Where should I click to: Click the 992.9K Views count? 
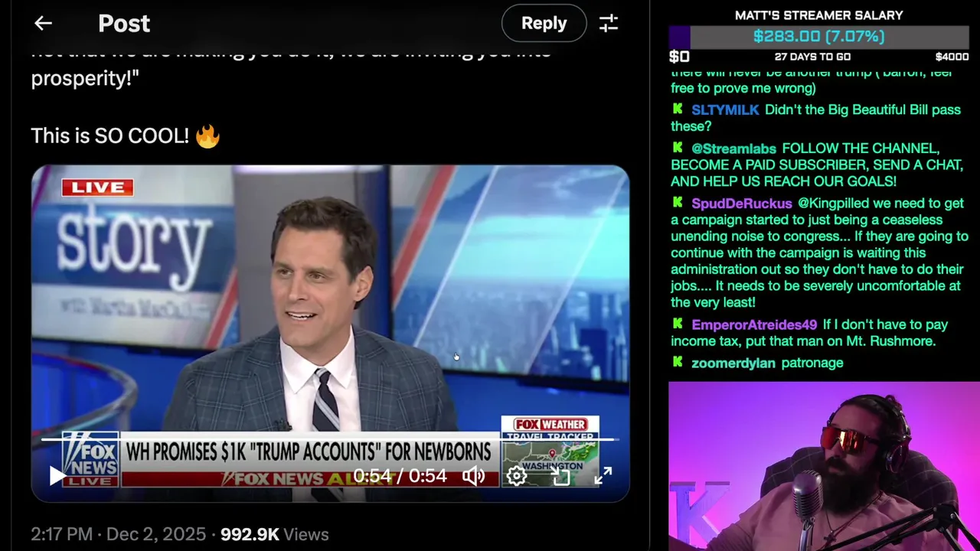tap(274, 534)
